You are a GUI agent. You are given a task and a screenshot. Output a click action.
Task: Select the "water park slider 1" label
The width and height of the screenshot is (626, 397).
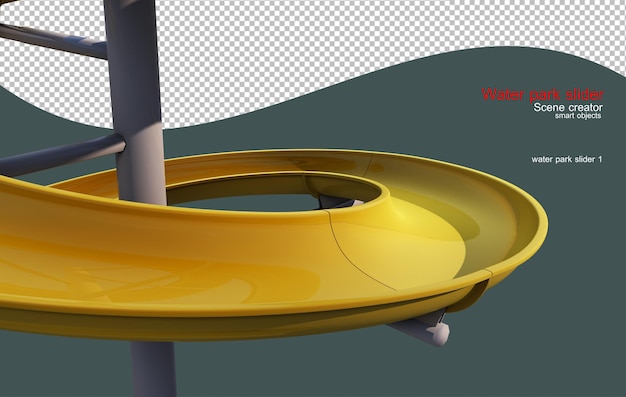[567, 159]
